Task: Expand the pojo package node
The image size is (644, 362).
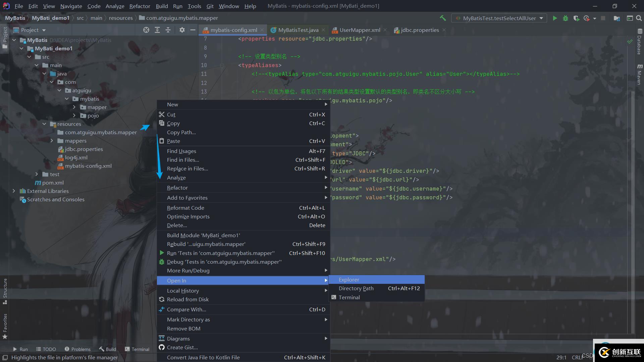Action: point(74,115)
